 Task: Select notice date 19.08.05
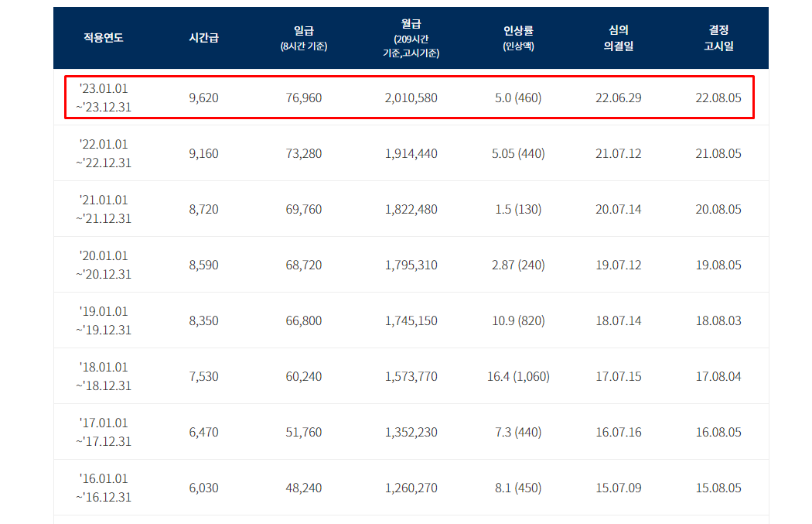(x=718, y=265)
